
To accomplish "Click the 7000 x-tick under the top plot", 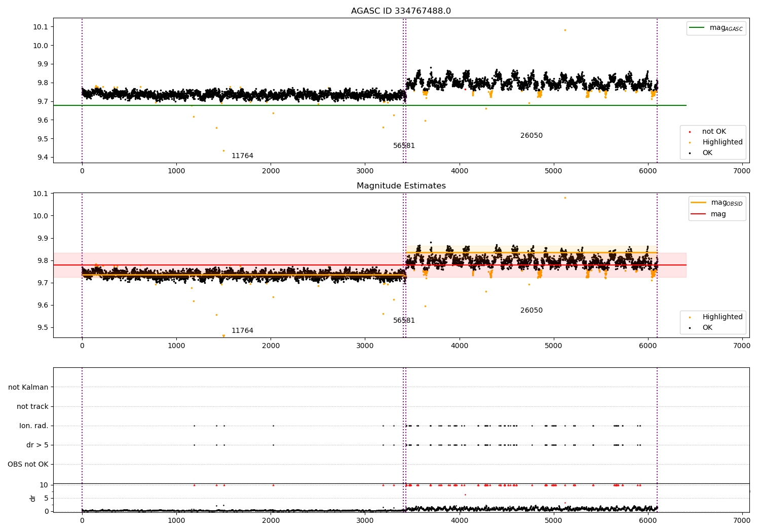I will (742, 171).
